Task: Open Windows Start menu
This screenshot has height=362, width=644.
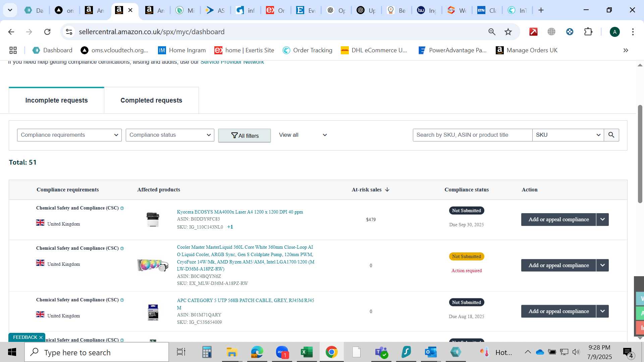Action: click(x=12, y=352)
